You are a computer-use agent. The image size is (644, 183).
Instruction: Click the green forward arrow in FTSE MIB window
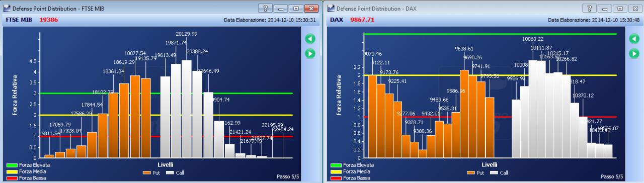[x=310, y=53]
